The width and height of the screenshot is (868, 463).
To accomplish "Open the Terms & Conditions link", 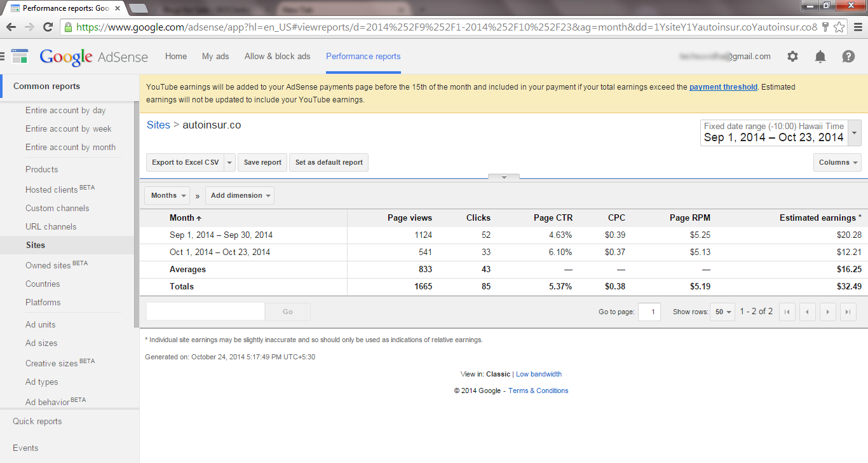I will (x=538, y=390).
